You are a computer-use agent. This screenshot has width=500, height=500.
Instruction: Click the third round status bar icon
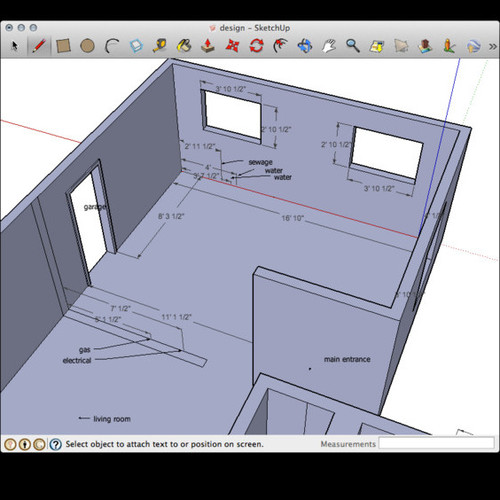point(39,444)
